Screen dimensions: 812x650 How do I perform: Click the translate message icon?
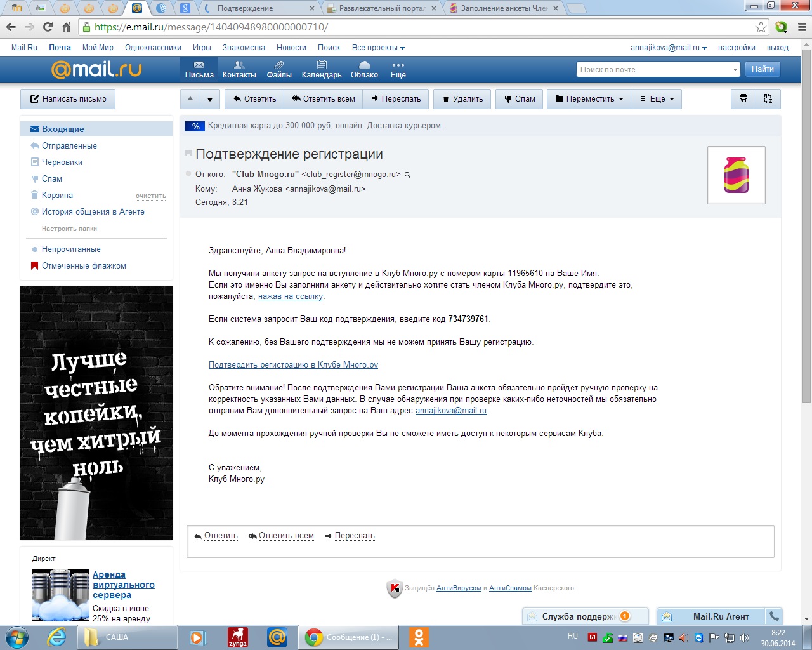[768, 99]
